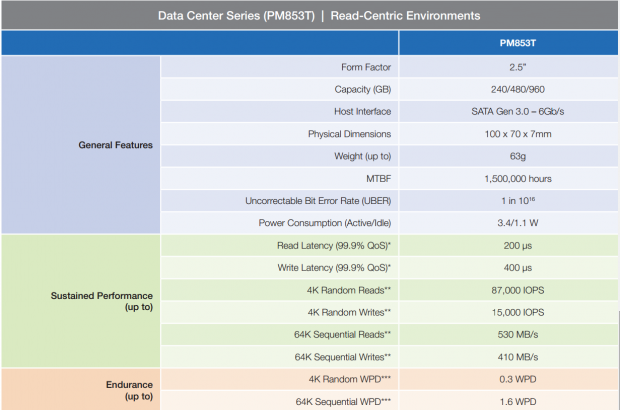Click the '64K Sequential Writes' label

click(343, 357)
